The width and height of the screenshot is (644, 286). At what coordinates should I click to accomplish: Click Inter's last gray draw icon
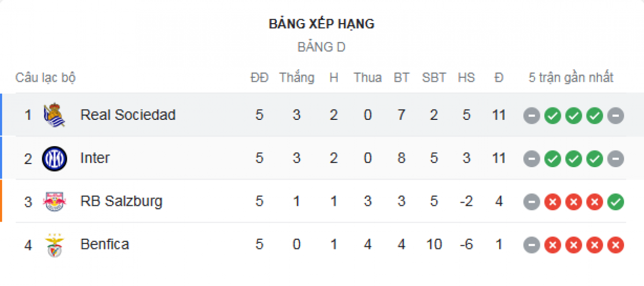[x=616, y=159]
